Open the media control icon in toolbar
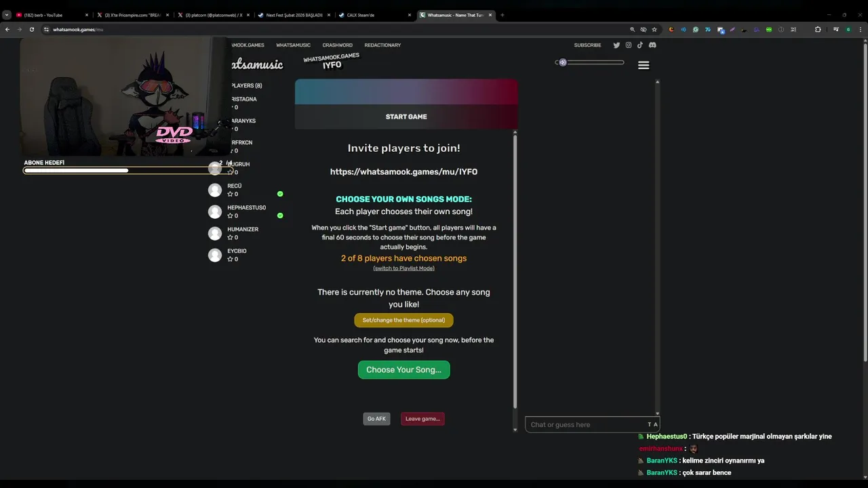 coord(836,30)
